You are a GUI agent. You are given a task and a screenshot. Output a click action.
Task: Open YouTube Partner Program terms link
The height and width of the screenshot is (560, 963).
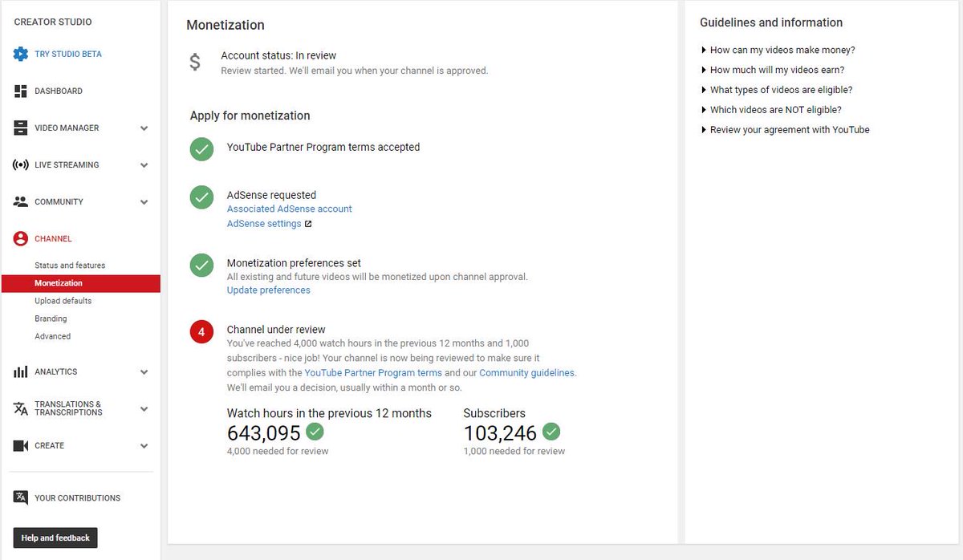click(x=373, y=373)
